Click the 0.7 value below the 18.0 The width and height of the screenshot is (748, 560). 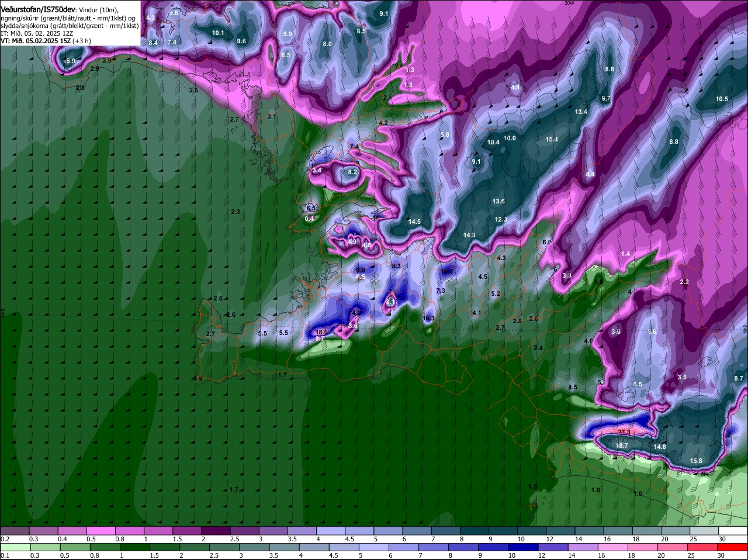point(320,338)
